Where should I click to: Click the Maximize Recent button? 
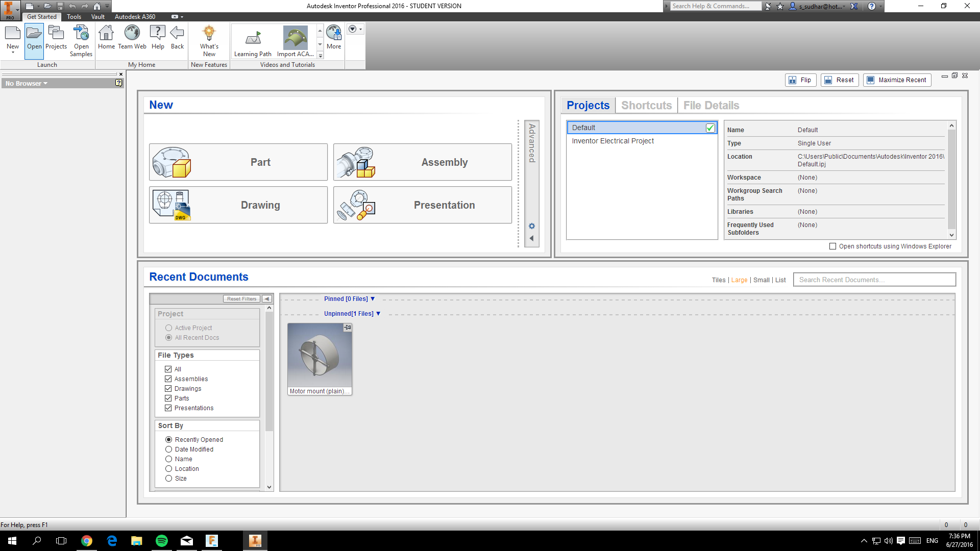pyautogui.click(x=897, y=80)
